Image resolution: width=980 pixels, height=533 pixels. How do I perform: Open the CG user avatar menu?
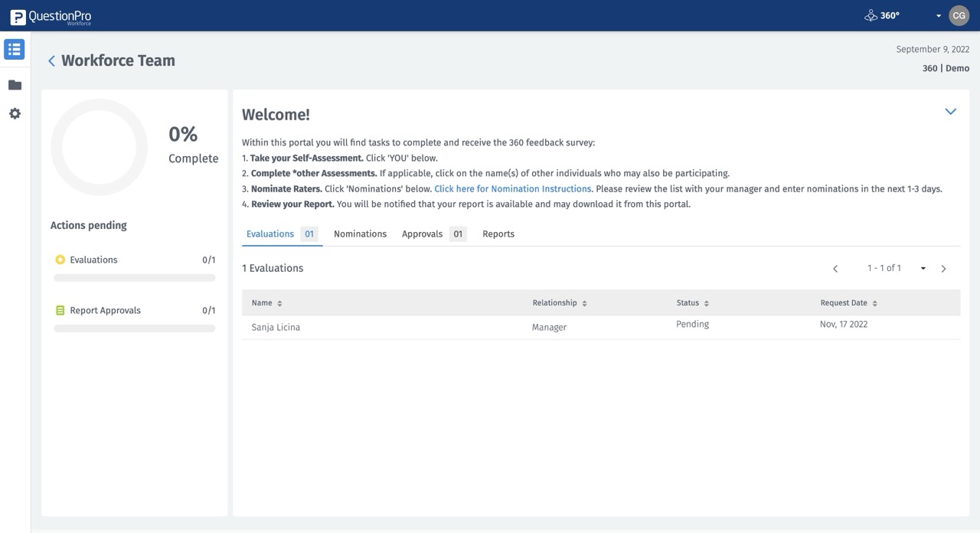point(959,15)
